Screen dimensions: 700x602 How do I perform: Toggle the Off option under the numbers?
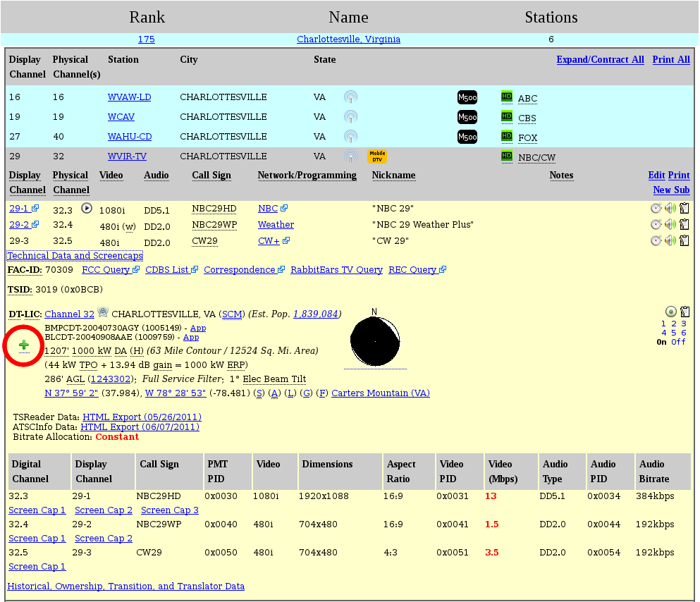coord(678,342)
